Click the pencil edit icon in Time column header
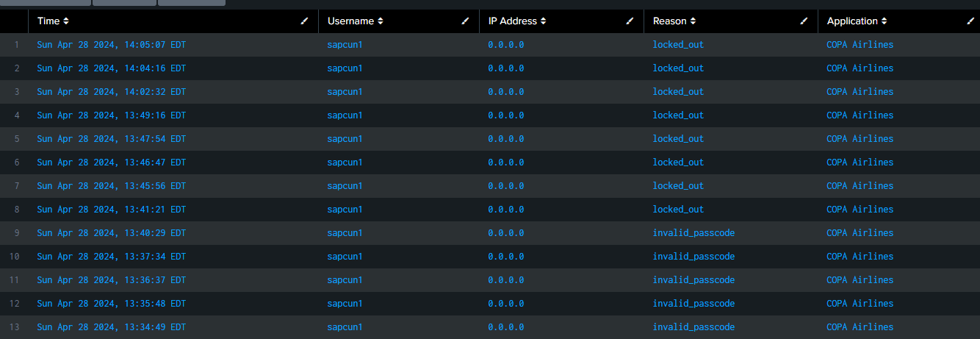 304,21
